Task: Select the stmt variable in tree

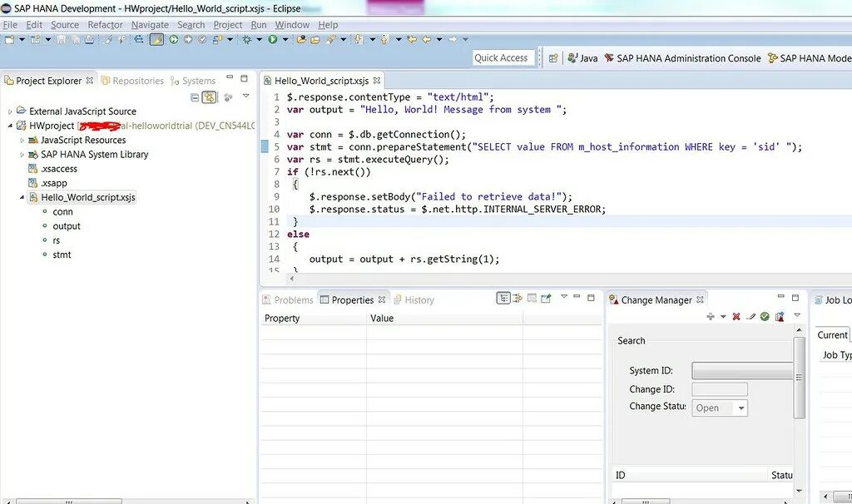Action: 62,254
